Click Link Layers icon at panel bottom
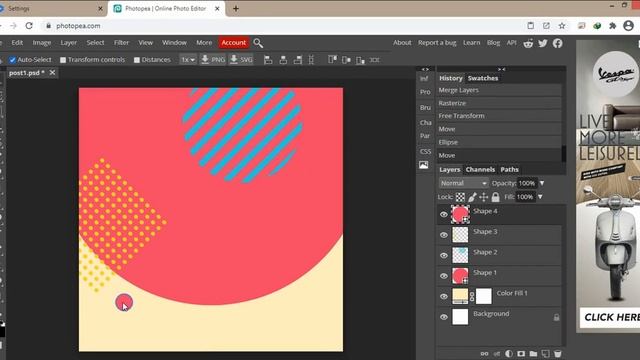Image resolution: width=640 pixels, height=360 pixels. click(484, 354)
